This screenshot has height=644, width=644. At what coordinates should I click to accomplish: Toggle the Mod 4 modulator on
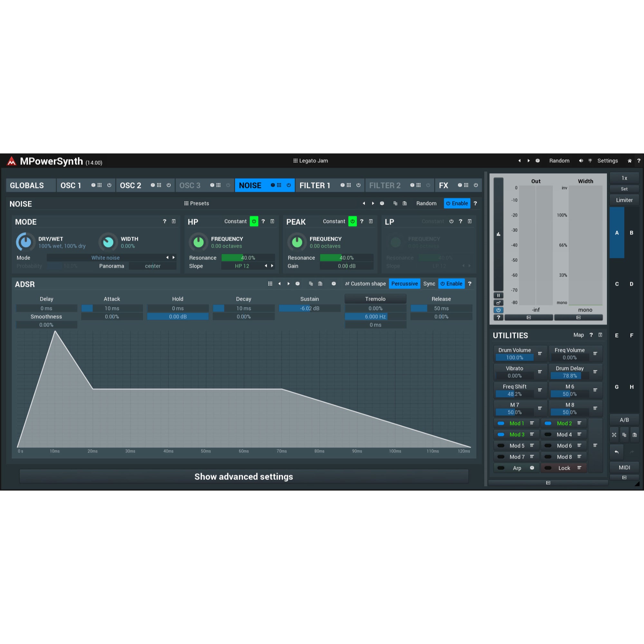(x=548, y=434)
